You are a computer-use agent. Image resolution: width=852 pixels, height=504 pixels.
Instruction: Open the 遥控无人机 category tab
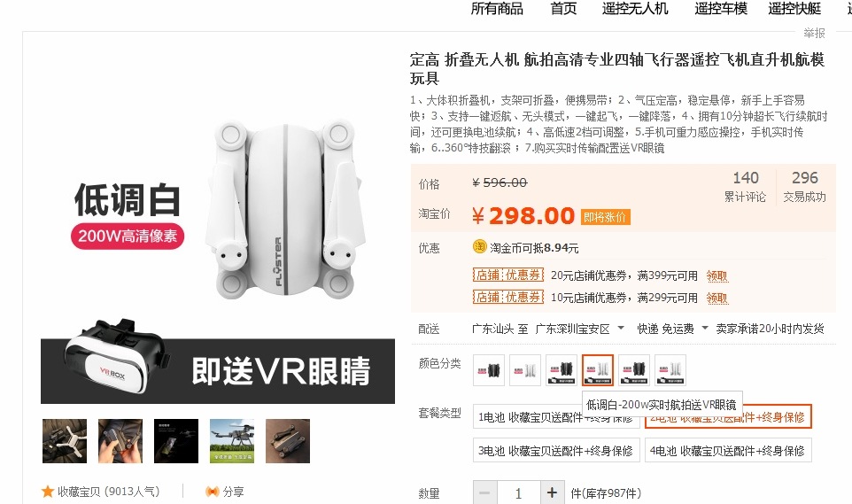tap(635, 9)
